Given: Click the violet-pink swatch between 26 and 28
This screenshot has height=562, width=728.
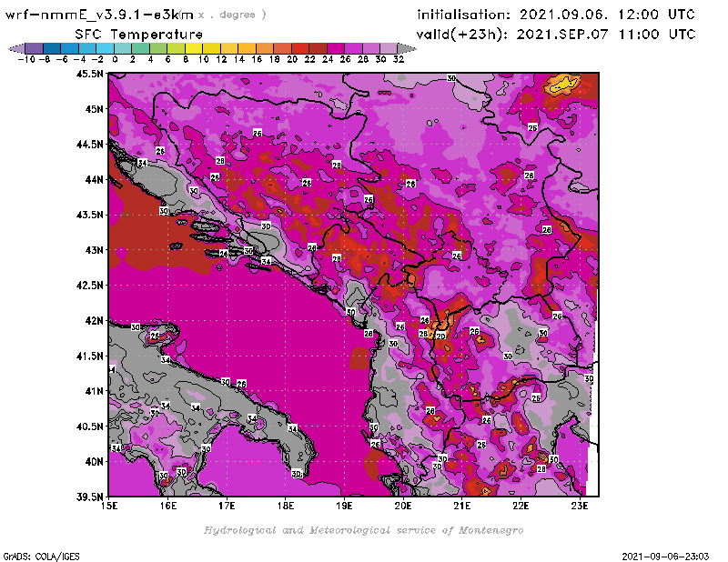Looking at the screenshot, I should coord(353,48).
